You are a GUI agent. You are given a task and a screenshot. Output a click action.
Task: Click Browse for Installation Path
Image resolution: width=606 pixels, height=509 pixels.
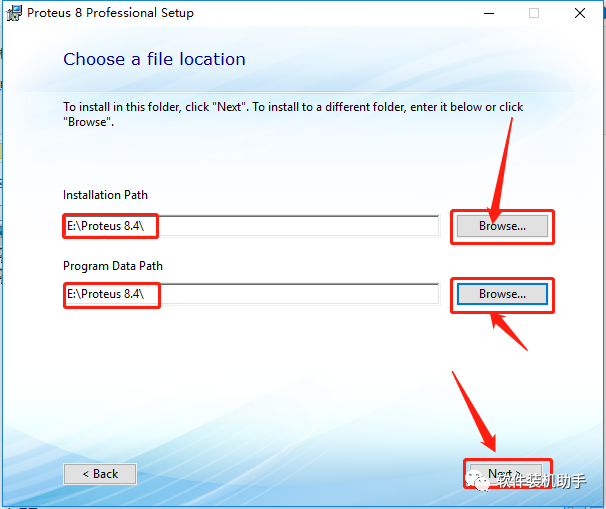click(502, 226)
